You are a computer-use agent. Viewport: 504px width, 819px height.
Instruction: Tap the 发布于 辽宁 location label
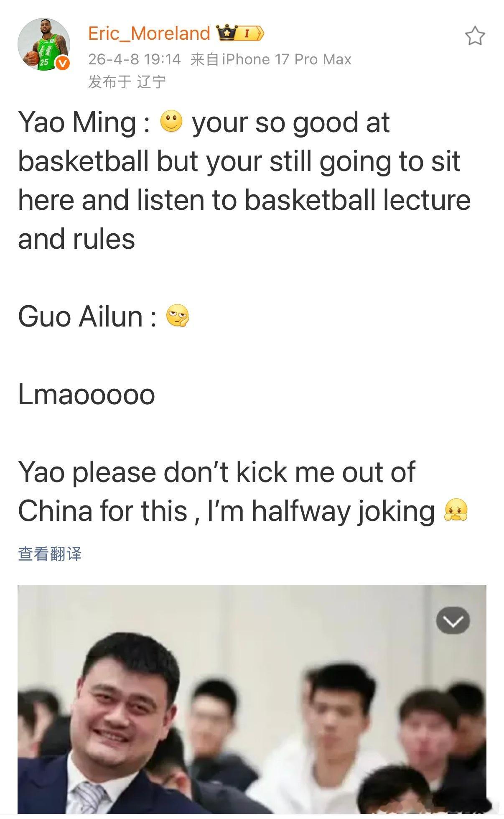(x=127, y=82)
